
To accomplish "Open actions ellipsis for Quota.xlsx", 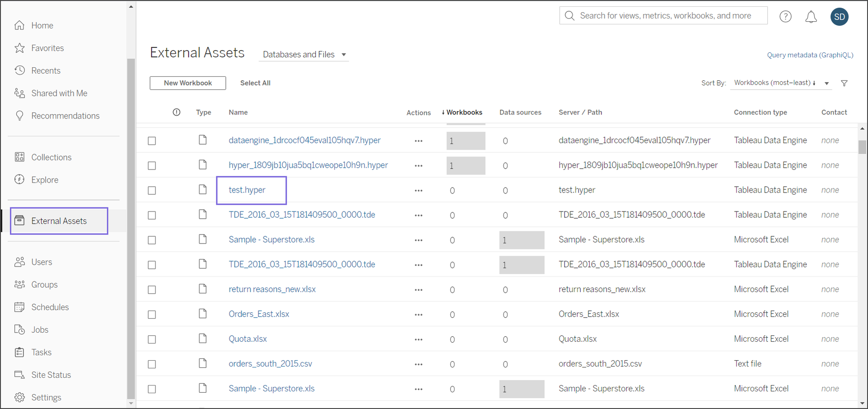I will point(418,339).
